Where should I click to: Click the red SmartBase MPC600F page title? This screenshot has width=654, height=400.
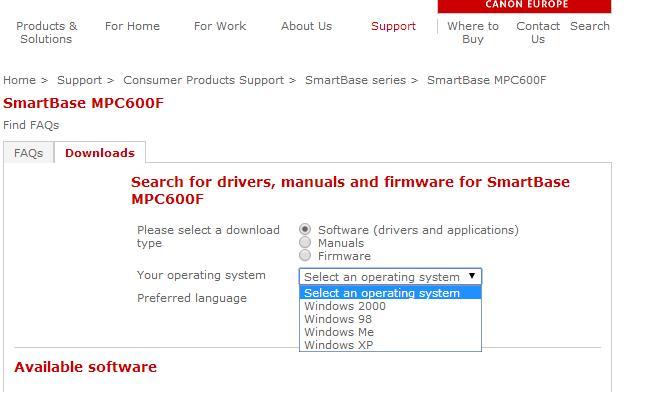[83, 103]
